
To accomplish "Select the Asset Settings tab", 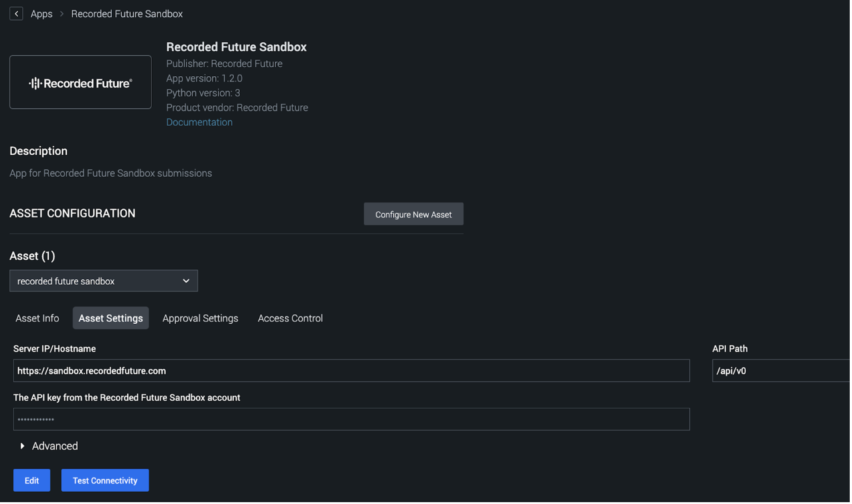I will (111, 319).
